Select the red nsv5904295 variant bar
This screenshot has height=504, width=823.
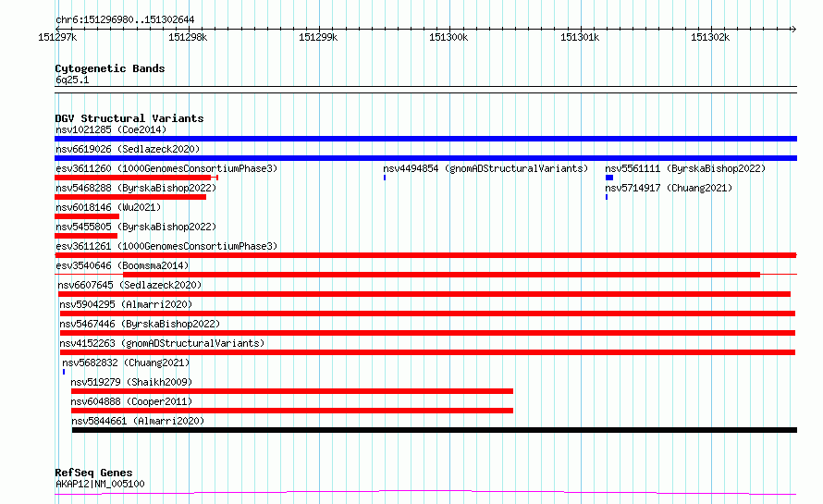(x=428, y=313)
